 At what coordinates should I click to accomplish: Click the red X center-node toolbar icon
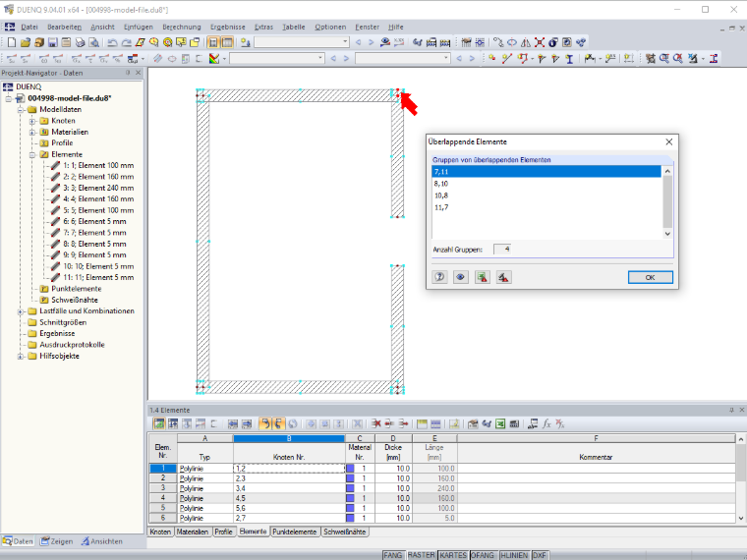(x=540, y=42)
